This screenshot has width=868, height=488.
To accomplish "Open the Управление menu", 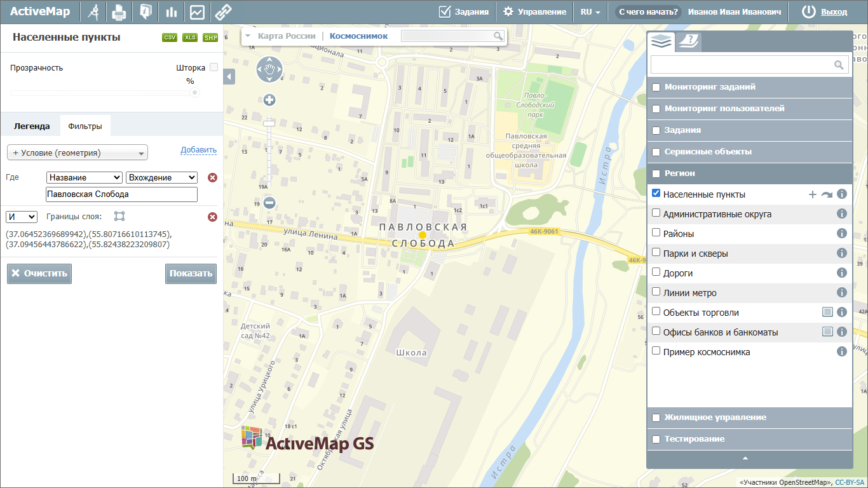I will pos(534,12).
